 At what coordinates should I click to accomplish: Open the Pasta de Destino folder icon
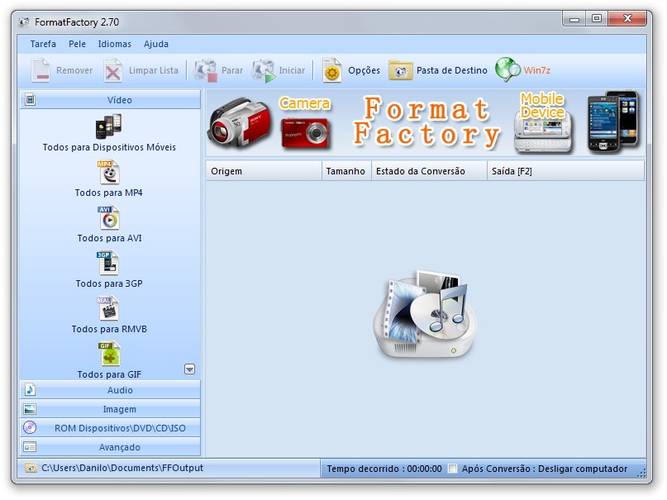pos(400,71)
